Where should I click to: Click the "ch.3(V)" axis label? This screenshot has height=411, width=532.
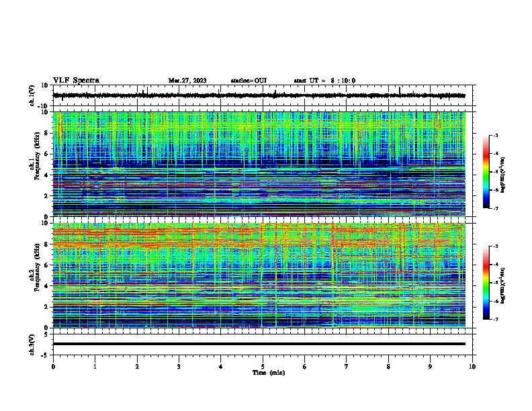(x=32, y=345)
